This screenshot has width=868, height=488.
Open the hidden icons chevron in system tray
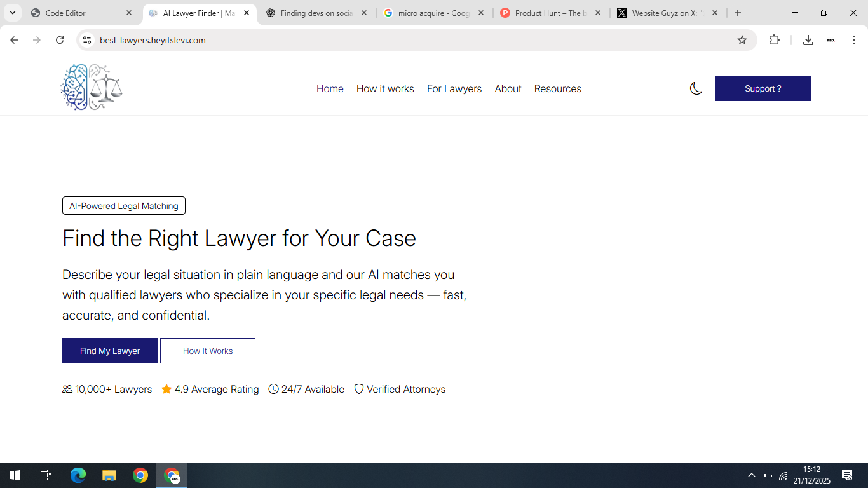[x=751, y=475]
